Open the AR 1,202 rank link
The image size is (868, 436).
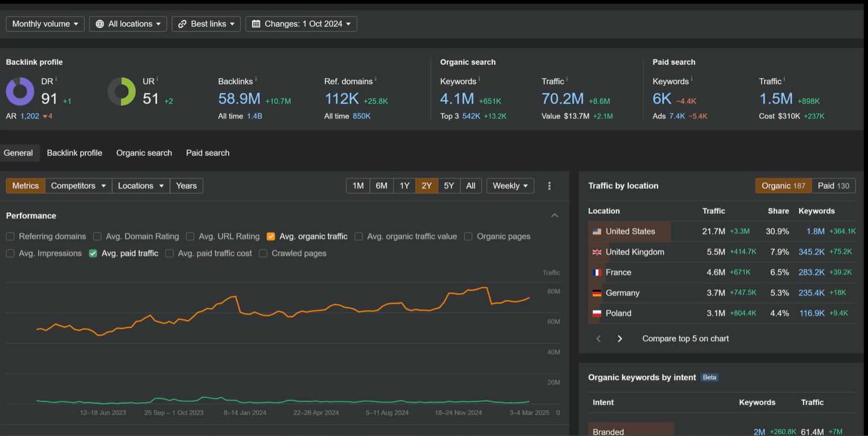30,116
